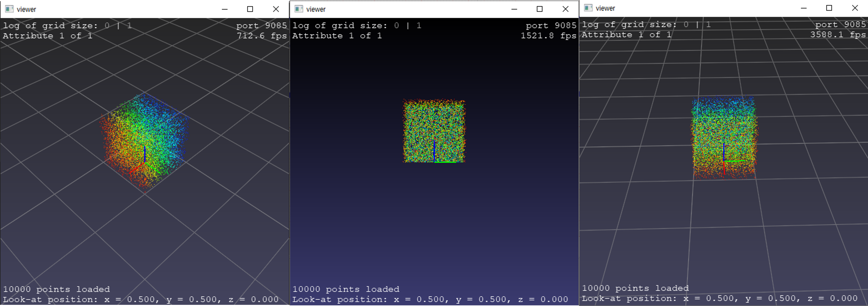The width and height of the screenshot is (868, 306).
Task: Click 'Look-at position' line in the 712.6 fps window
Action: (x=141, y=299)
